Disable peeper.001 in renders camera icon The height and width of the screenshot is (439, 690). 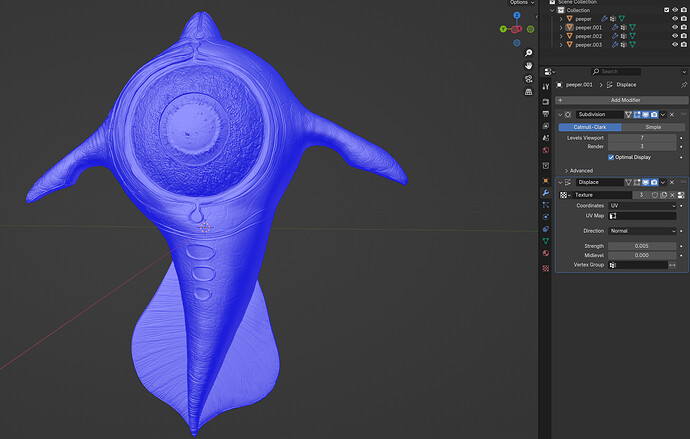tap(684, 27)
